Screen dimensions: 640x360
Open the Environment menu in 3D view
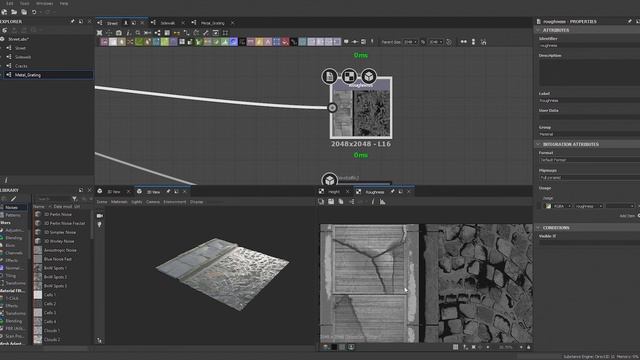point(175,202)
